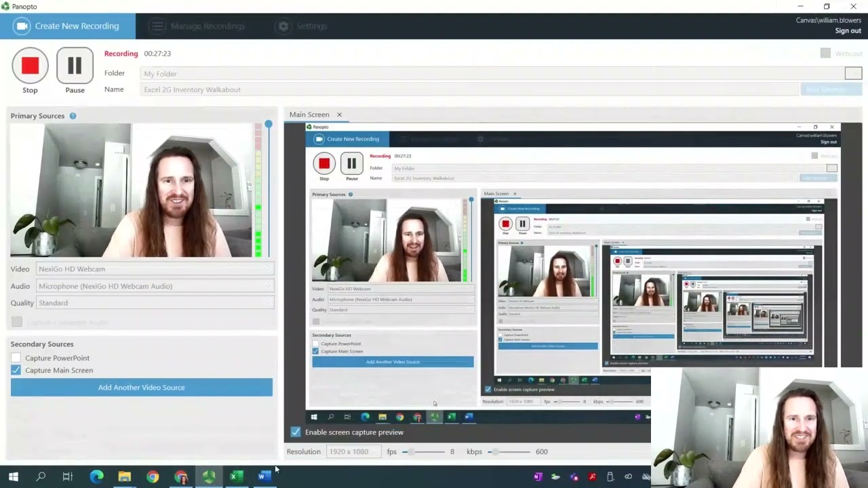The height and width of the screenshot is (488, 868).
Task: Stop the recording with the red Stop button
Action: [30, 66]
